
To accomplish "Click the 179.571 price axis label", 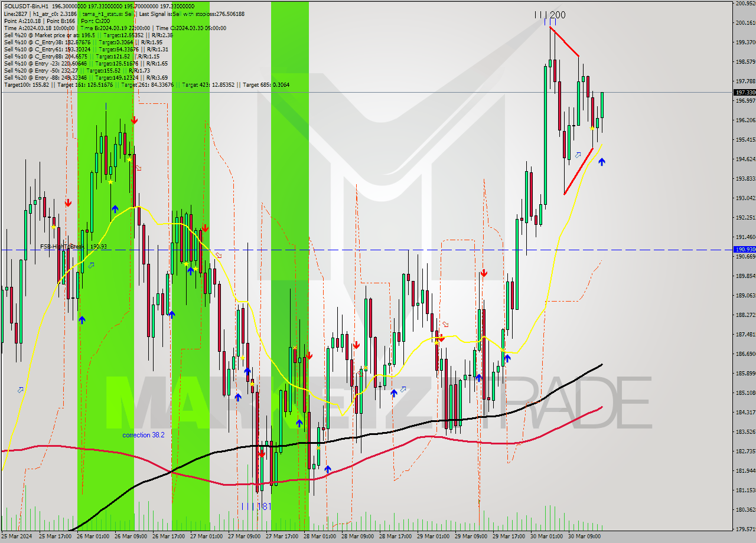I will coord(745,529).
